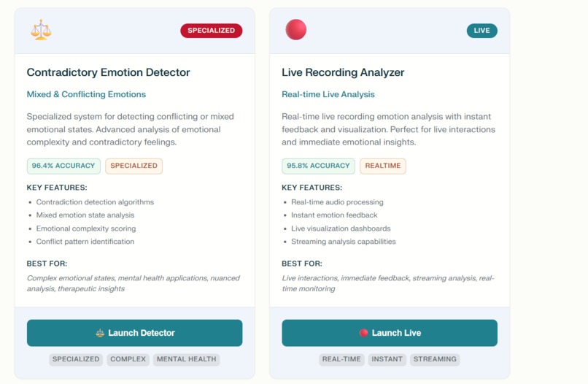The height and width of the screenshot is (384, 588).
Task: Click the INSTANT tag
Action: (387, 359)
